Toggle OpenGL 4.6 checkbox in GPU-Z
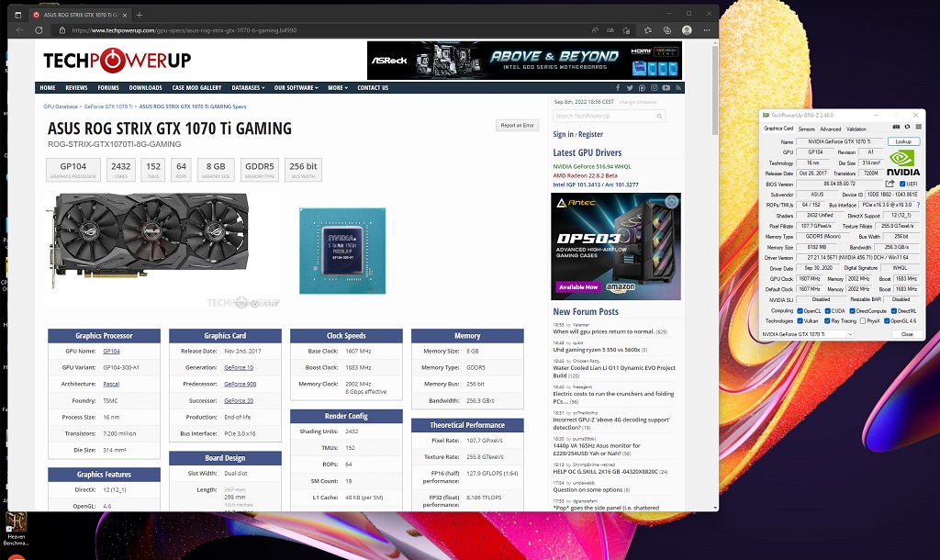Image resolution: width=940 pixels, height=560 pixels. 887,320
